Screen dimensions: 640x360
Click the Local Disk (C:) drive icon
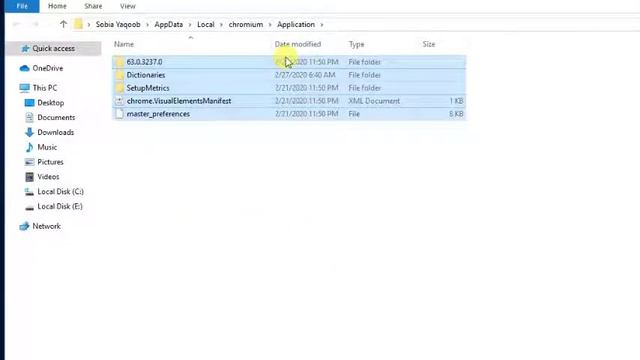coord(29,191)
